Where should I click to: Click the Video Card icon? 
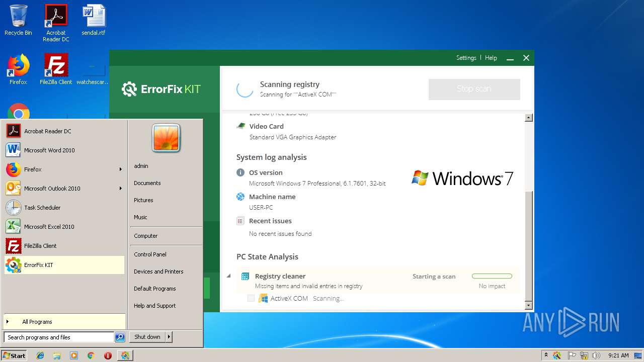point(241,126)
